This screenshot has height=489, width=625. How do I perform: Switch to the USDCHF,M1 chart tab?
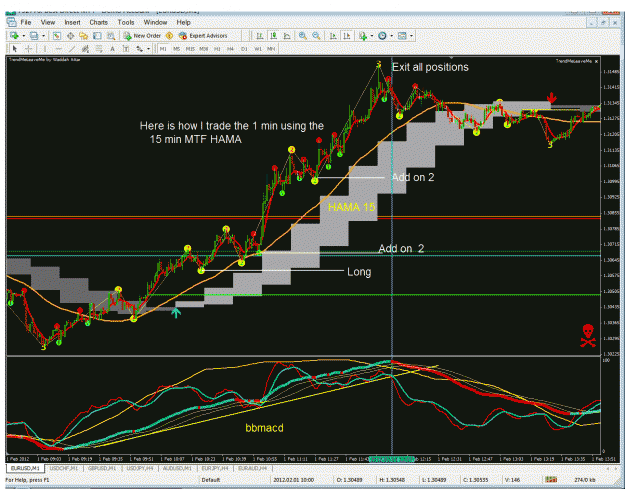click(64, 468)
